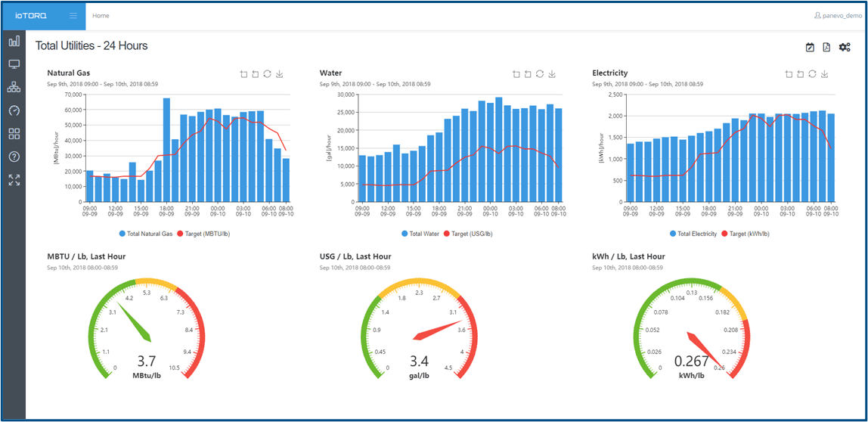Screen dimensions: 868x422
Task: Open the calendar date edit icon
Action: (x=810, y=48)
